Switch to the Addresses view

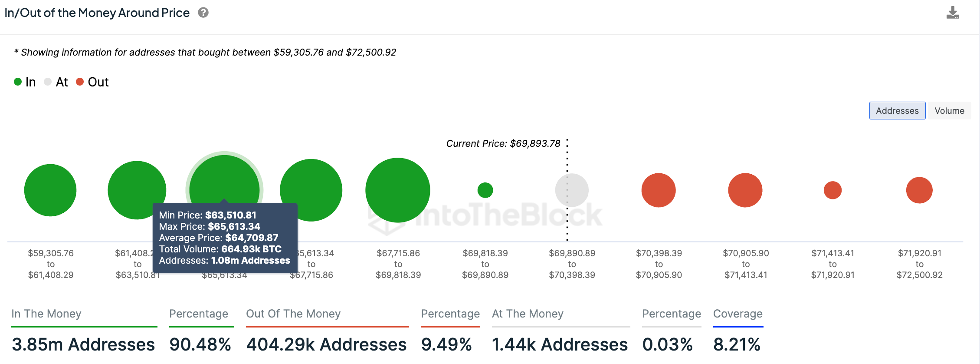pos(897,111)
